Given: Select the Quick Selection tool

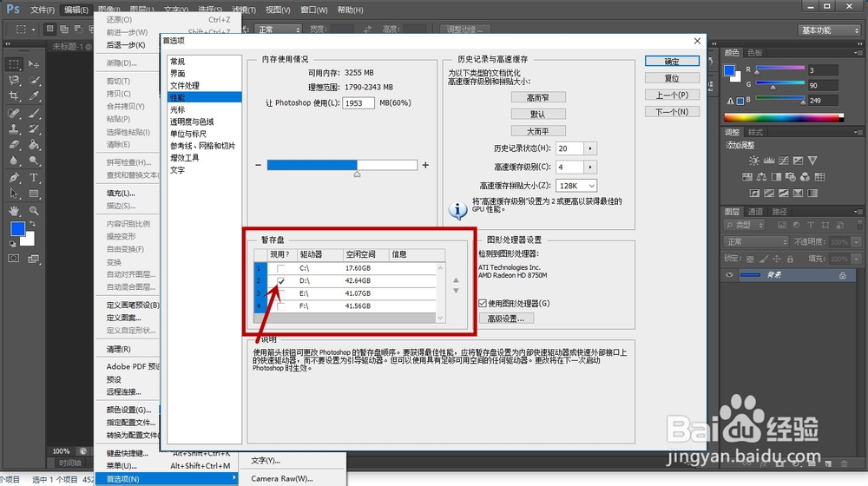Looking at the screenshot, I should [34, 80].
